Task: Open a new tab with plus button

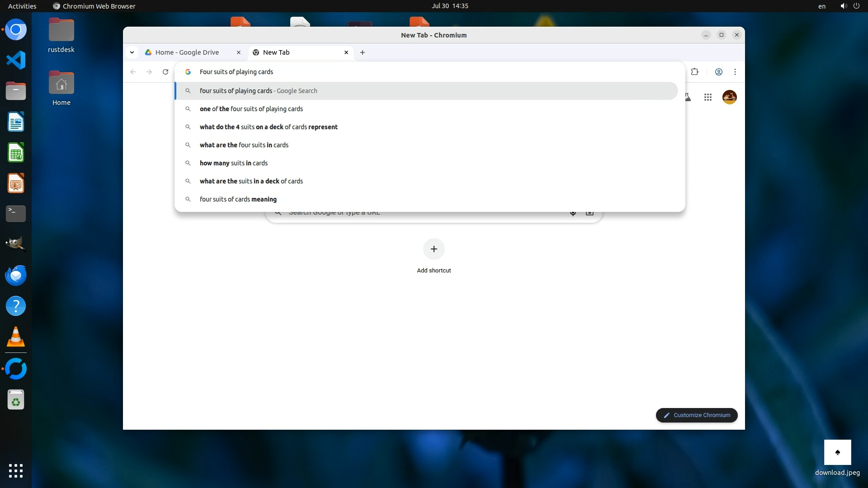Action: [x=363, y=52]
